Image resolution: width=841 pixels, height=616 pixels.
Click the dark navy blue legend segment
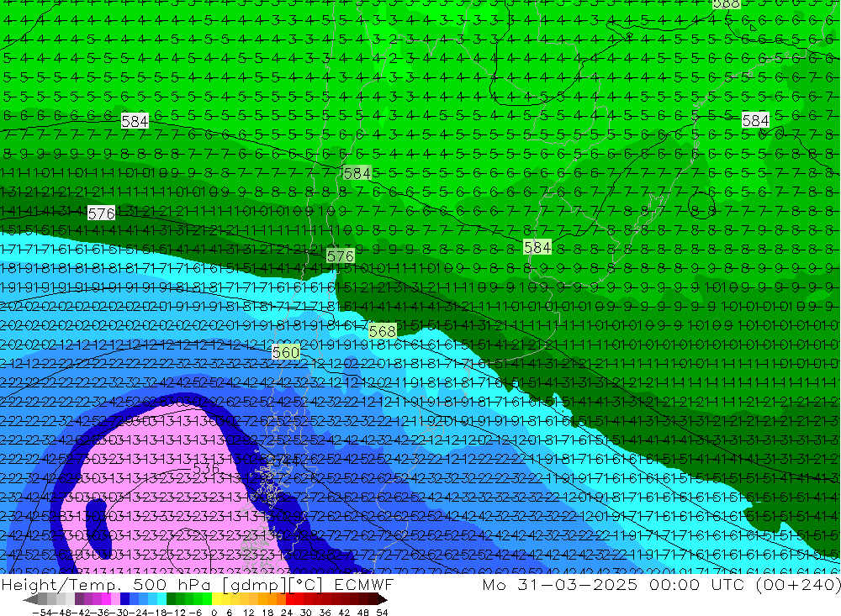[x=124, y=599]
